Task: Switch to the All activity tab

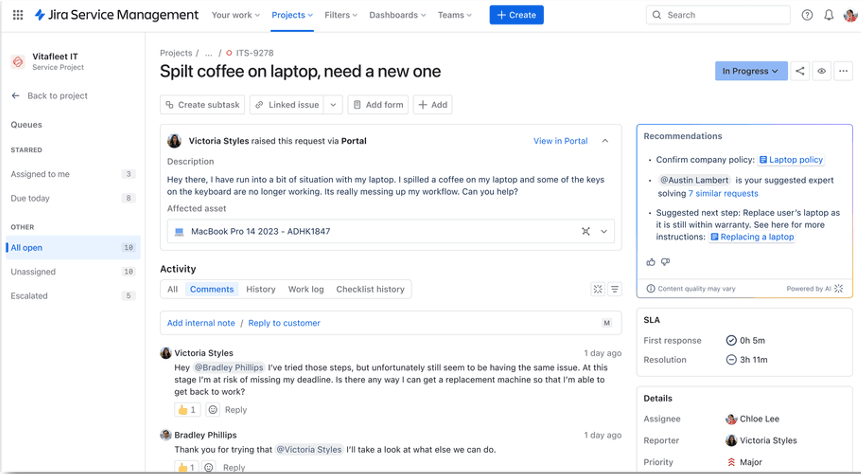Action: point(172,289)
